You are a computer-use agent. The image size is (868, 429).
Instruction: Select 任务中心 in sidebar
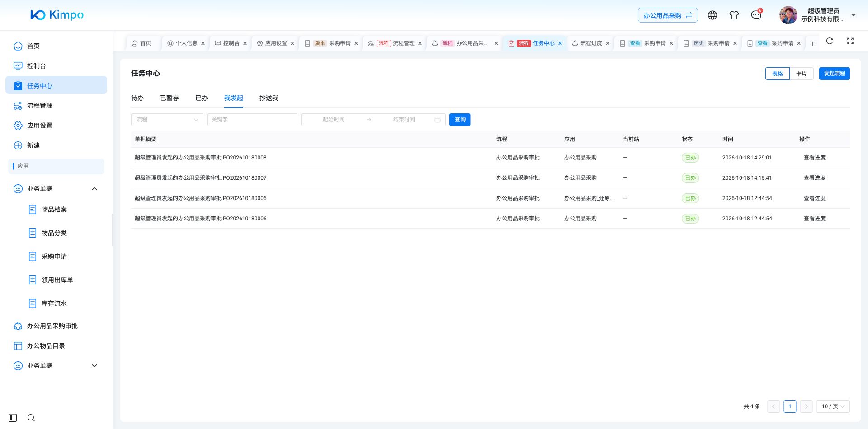[56, 85]
